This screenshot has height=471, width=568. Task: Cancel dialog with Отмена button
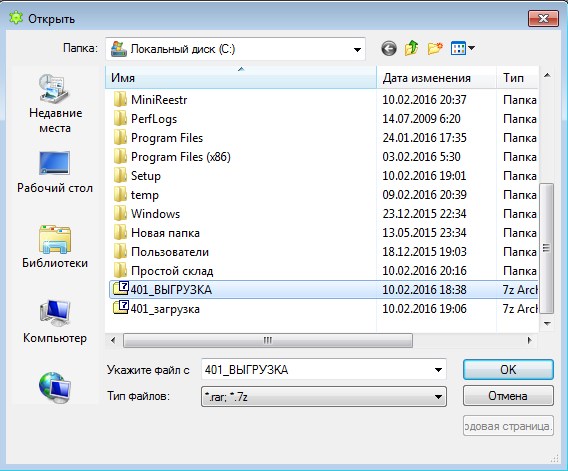pyautogui.click(x=508, y=396)
